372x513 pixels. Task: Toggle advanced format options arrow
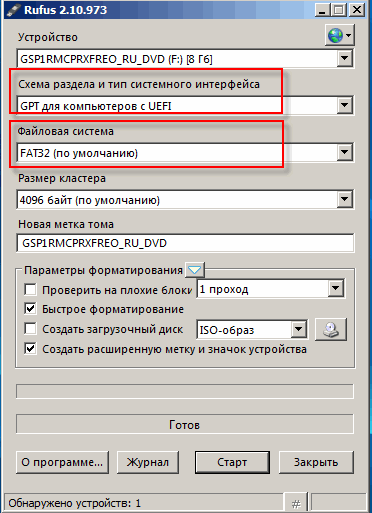coord(195,270)
